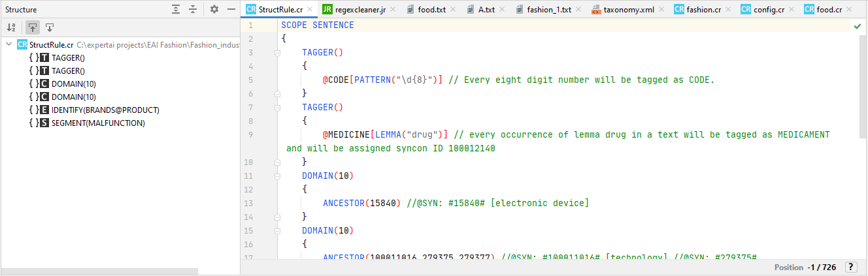Screen dimensions: 868x276
Task: Click on LEMMA("drug") in line 9
Action: (x=411, y=134)
